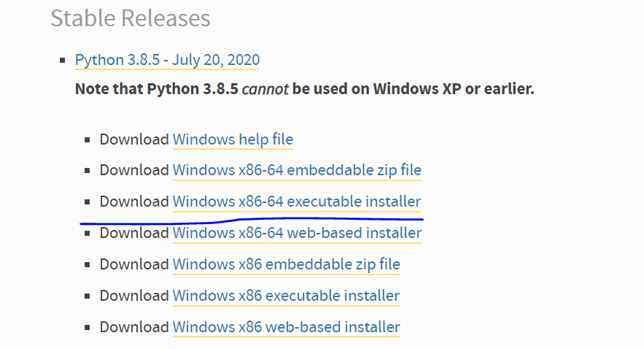Click the bullet before x86-64 executable installer
Viewport: 644px width, 349px height.
point(88,202)
